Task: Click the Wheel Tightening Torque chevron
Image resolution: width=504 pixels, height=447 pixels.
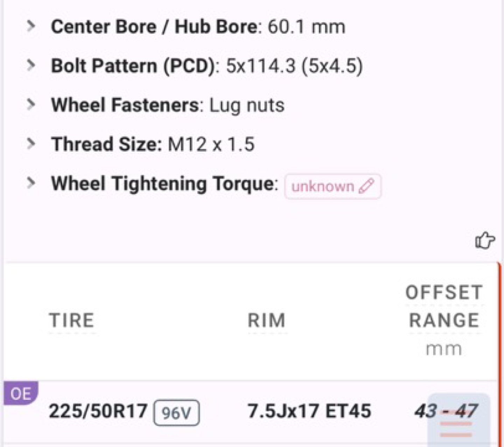Action: click(x=31, y=183)
